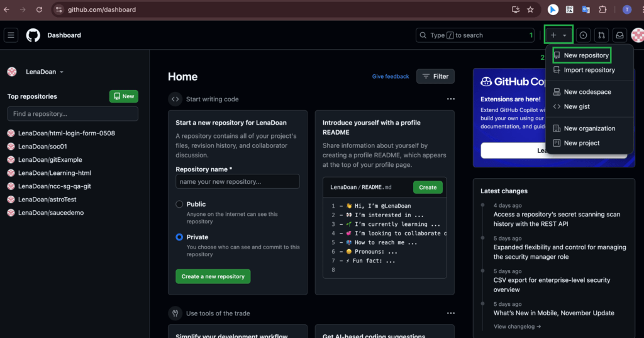This screenshot has width=644, height=338.
Task: Select the Public visibility radio button
Action: pyautogui.click(x=179, y=205)
